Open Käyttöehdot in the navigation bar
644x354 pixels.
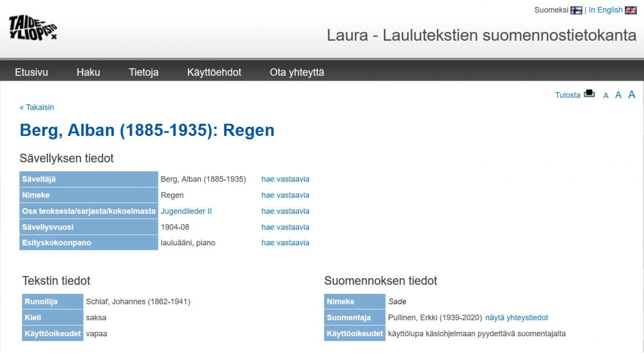214,72
